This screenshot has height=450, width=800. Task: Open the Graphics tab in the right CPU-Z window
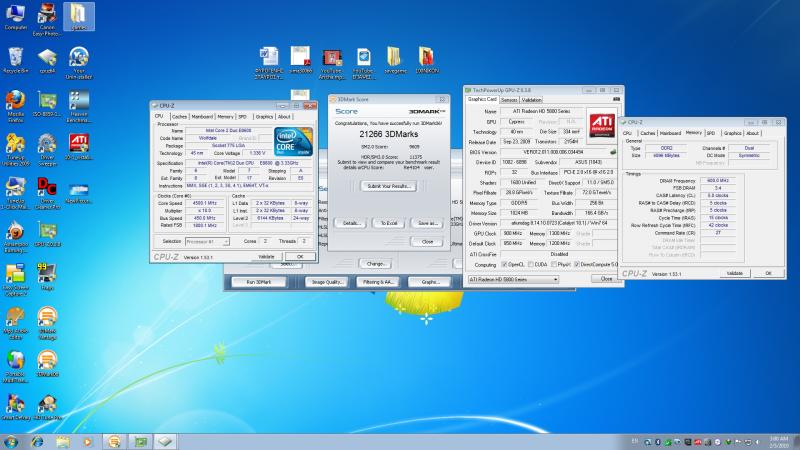[732, 133]
